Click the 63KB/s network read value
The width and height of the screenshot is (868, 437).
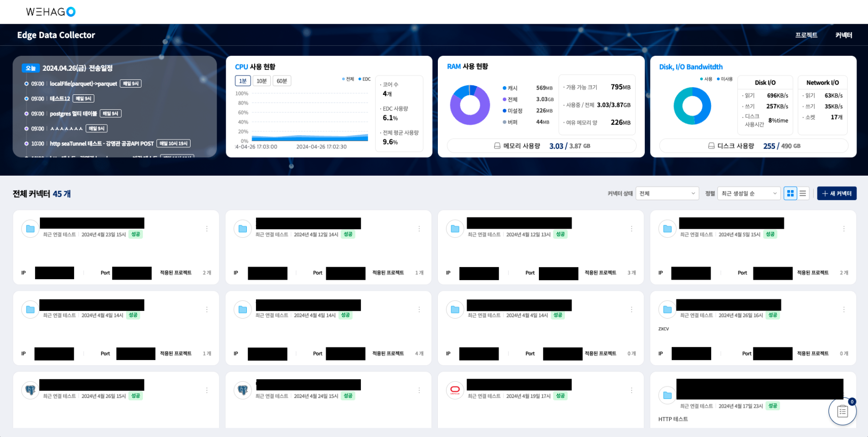[x=834, y=96]
